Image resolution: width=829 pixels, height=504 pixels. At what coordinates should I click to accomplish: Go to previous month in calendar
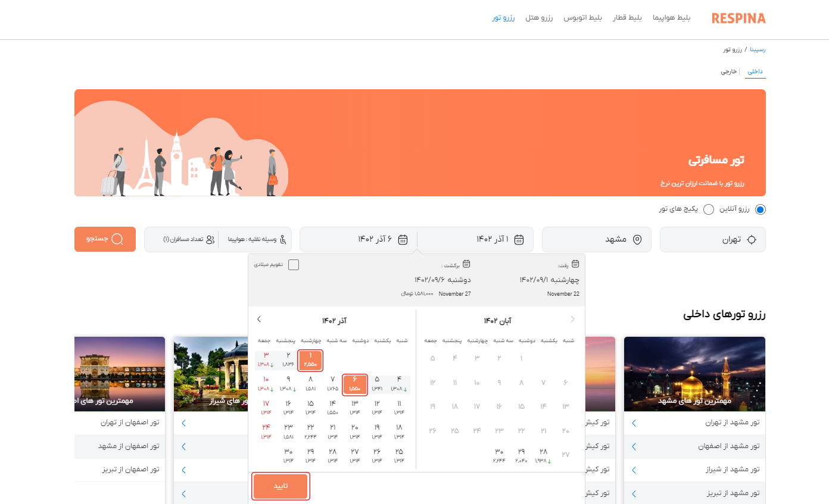[x=573, y=320]
